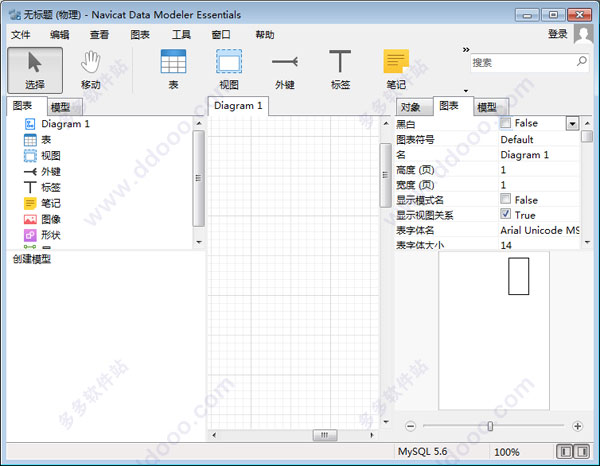Click 登录 to sign in

(x=558, y=34)
